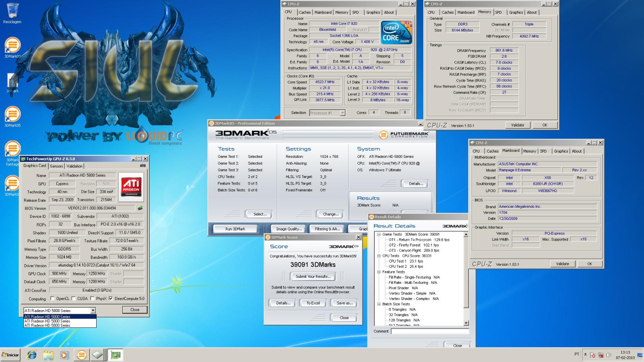Select CPU Test 1 result row
This screenshot has height=362, width=644.
(x=406, y=261)
